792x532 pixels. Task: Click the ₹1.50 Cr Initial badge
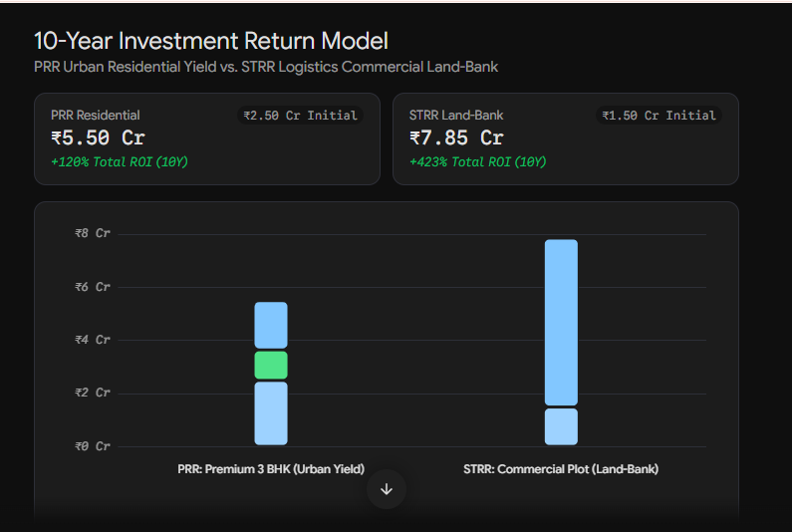(659, 116)
